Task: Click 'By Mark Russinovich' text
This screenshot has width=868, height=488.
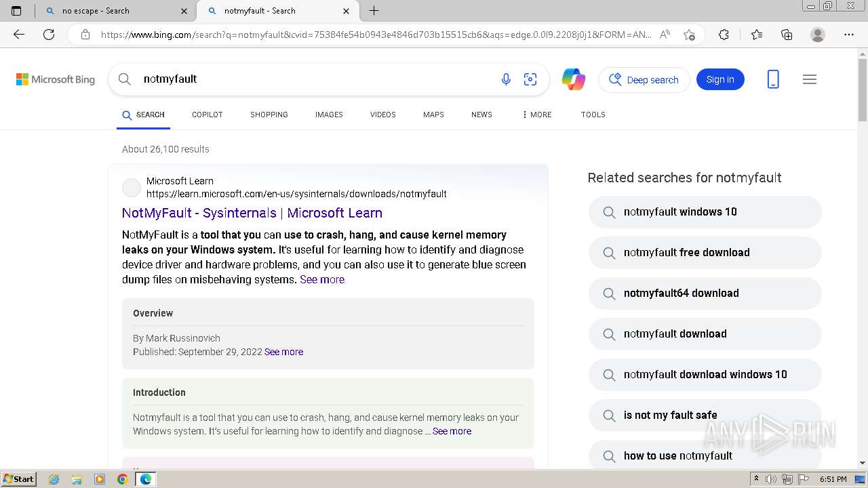Action: 176,338
